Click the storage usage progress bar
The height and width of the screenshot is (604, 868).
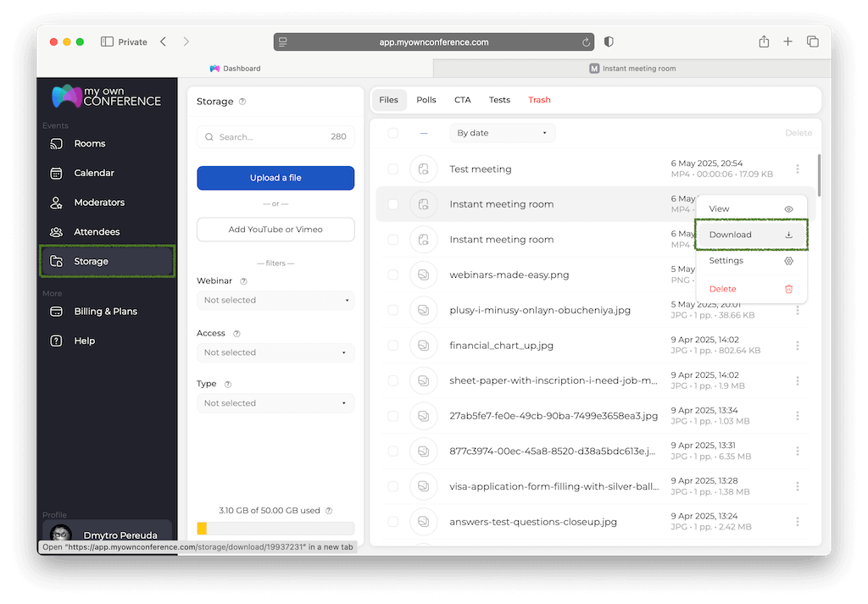tap(275, 529)
